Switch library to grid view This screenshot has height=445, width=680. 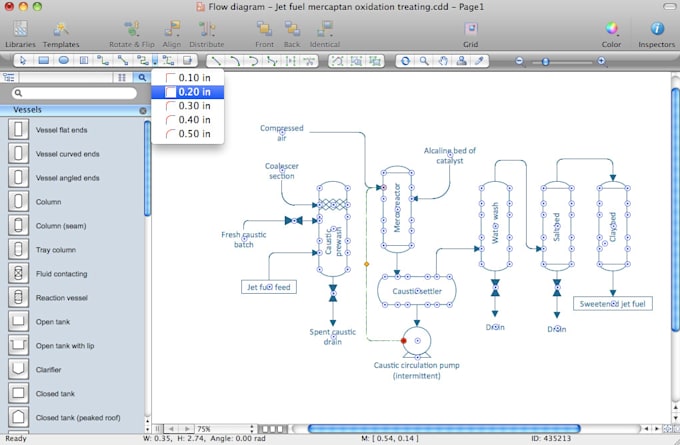(x=122, y=78)
